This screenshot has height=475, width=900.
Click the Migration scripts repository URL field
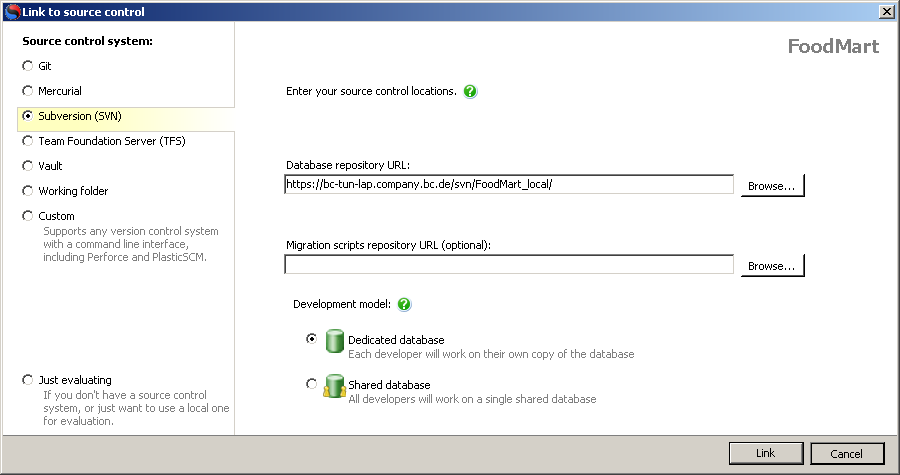509,264
